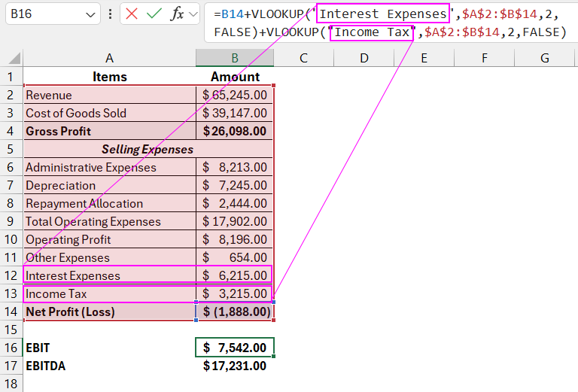Image resolution: width=578 pixels, height=392 pixels.
Task: Select column E header
Action: pyautogui.click(x=424, y=58)
